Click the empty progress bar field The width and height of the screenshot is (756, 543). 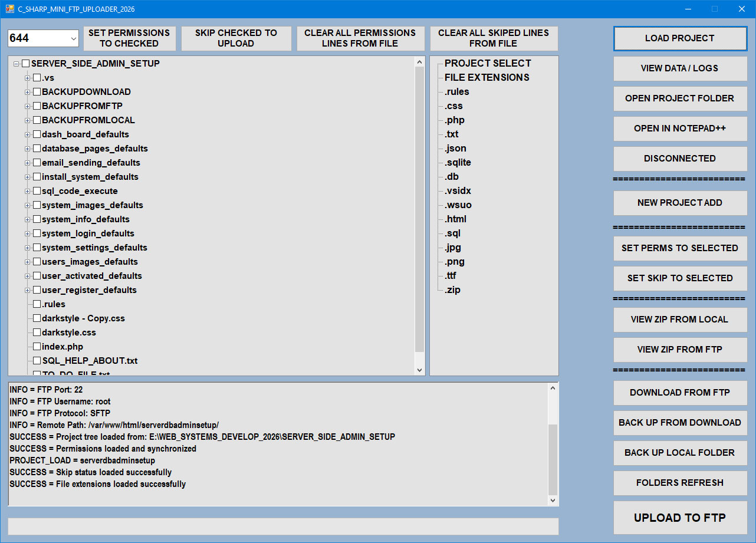pos(283,526)
